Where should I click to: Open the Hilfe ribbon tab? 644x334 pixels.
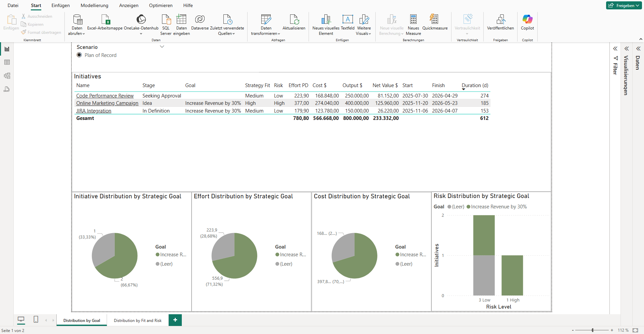pyautogui.click(x=188, y=5)
